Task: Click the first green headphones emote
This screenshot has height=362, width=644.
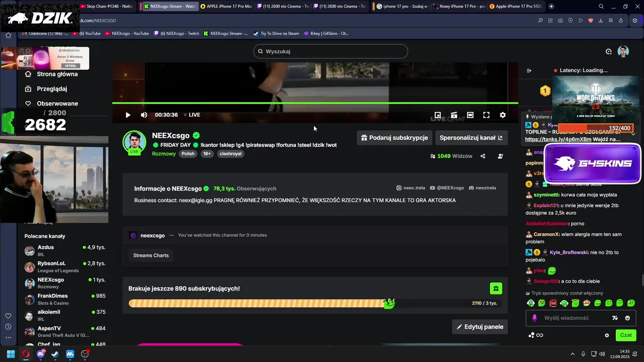Action: 531,303
